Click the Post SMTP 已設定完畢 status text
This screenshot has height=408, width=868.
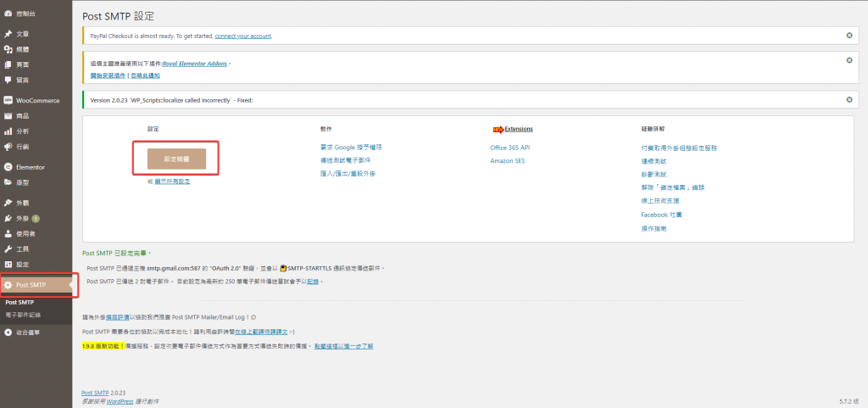point(115,253)
